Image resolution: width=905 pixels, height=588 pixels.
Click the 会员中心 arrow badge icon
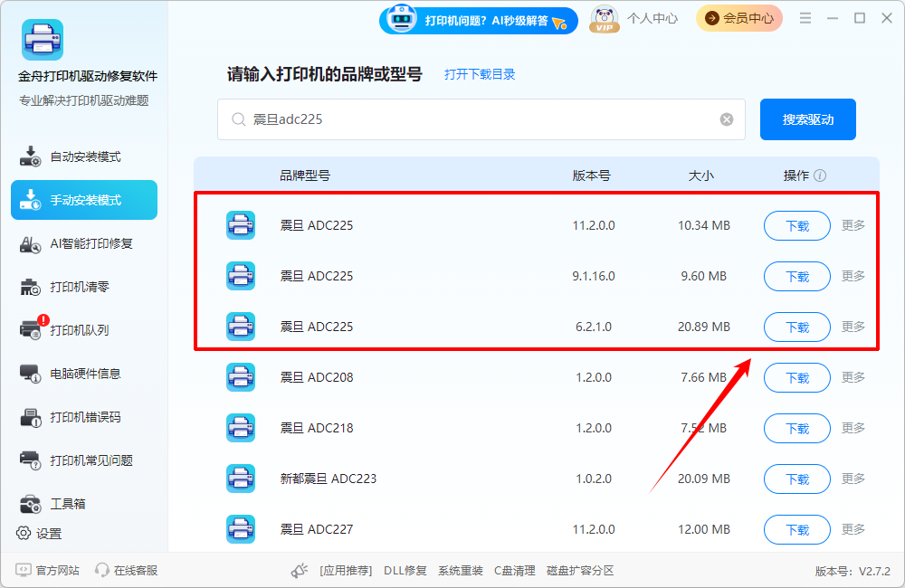pyautogui.click(x=712, y=18)
